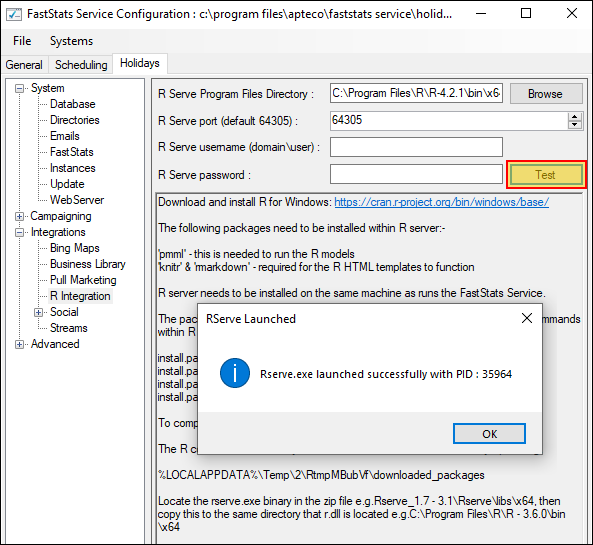Select the Integrations tree label

coord(58,232)
